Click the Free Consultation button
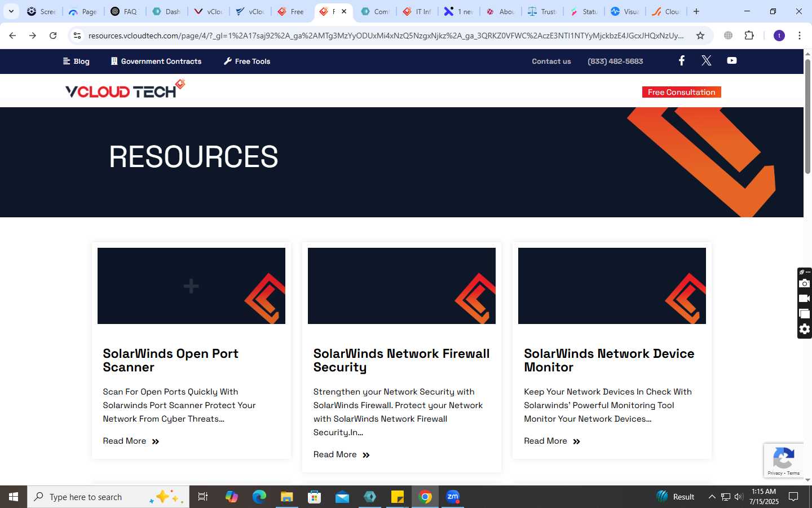 click(x=681, y=92)
